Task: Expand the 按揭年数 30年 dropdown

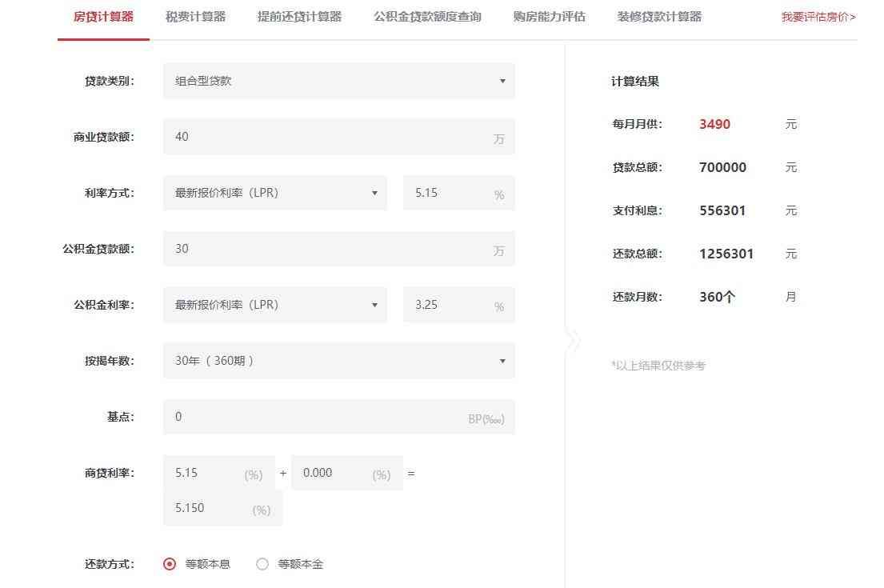Action: (339, 361)
